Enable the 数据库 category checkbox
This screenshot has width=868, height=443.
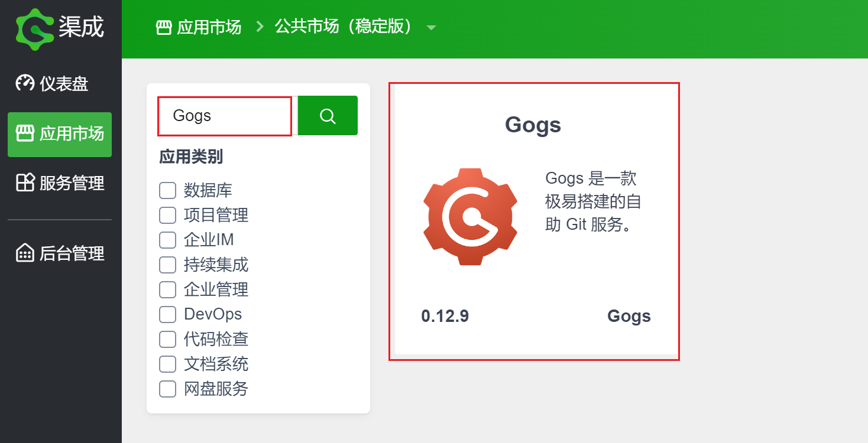click(x=168, y=191)
